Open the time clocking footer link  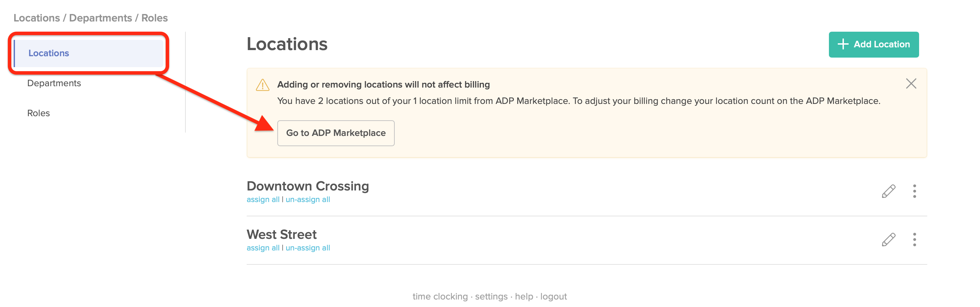point(440,296)
